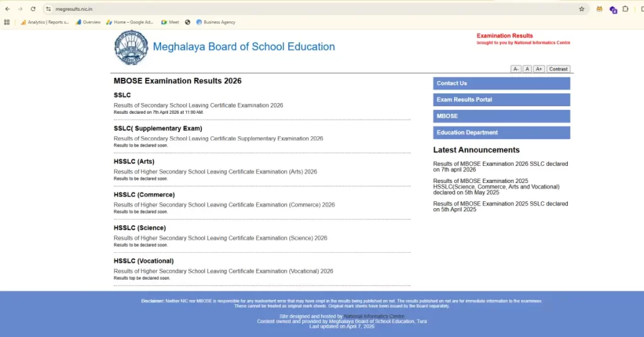Image resolution: width=644 pixels, height=337 pixels.
Task: Open Home – Google Ads bookmark
Action: [x=130, y=22]
